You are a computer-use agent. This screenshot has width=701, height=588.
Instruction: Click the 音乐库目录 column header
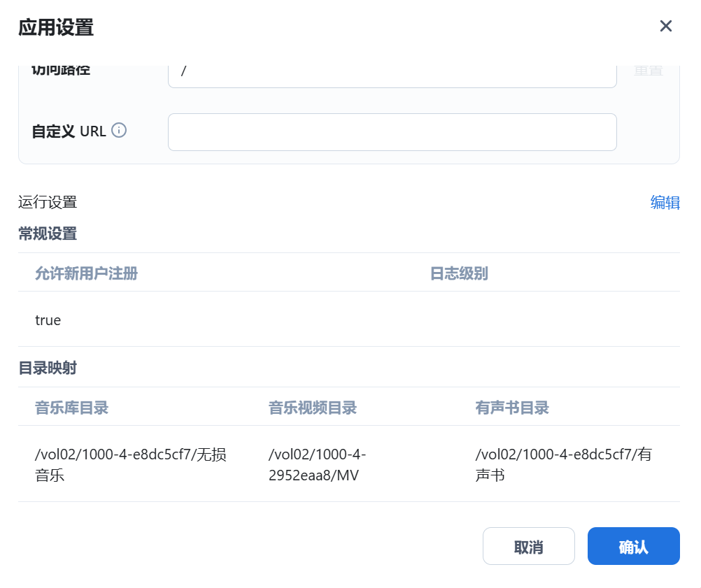pos(71,408)
